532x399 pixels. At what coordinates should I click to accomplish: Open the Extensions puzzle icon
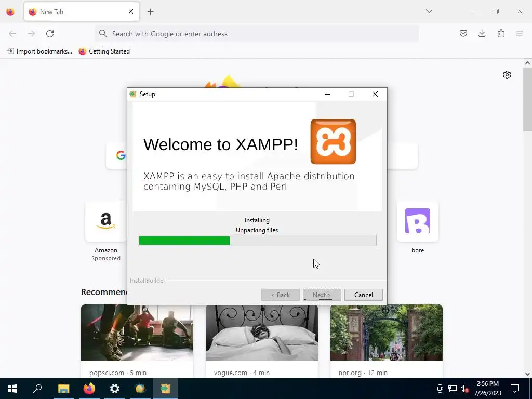(x=501, y=33)
